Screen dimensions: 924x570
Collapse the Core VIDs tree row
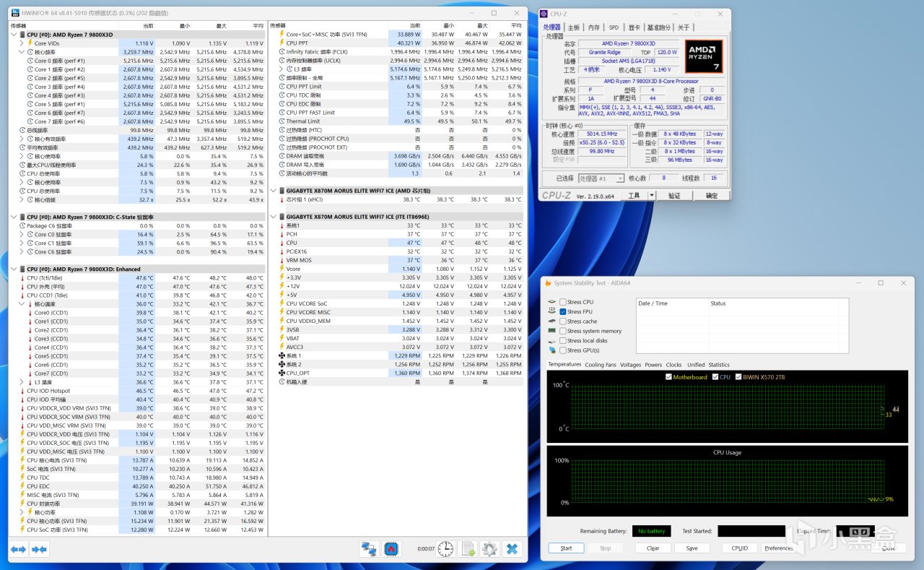(22, 43)
